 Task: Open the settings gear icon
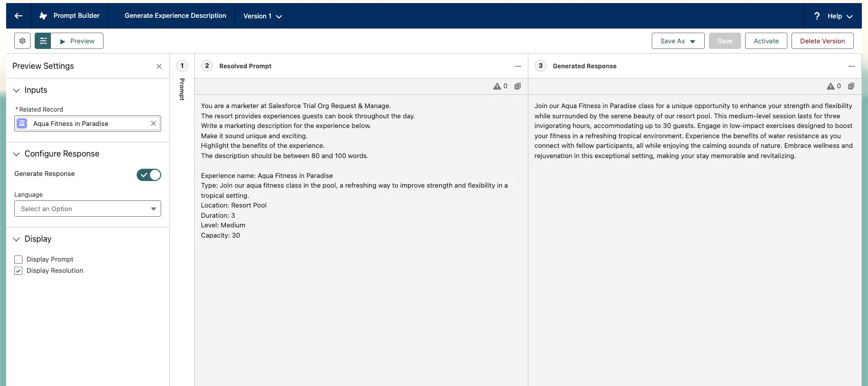click(x=22, y=41)
